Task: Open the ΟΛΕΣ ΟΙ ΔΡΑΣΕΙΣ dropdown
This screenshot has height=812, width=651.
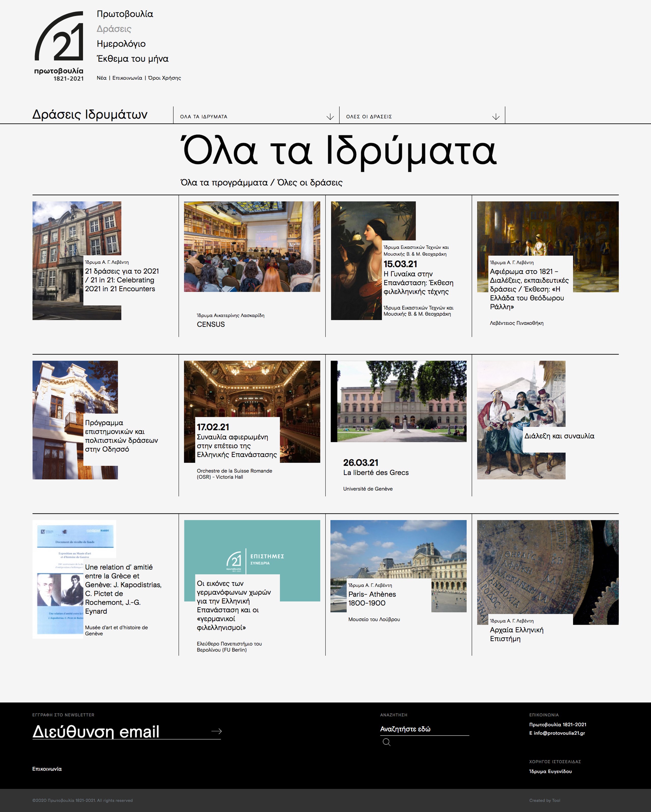Action: pyautogui.click(x=422, y=116)
